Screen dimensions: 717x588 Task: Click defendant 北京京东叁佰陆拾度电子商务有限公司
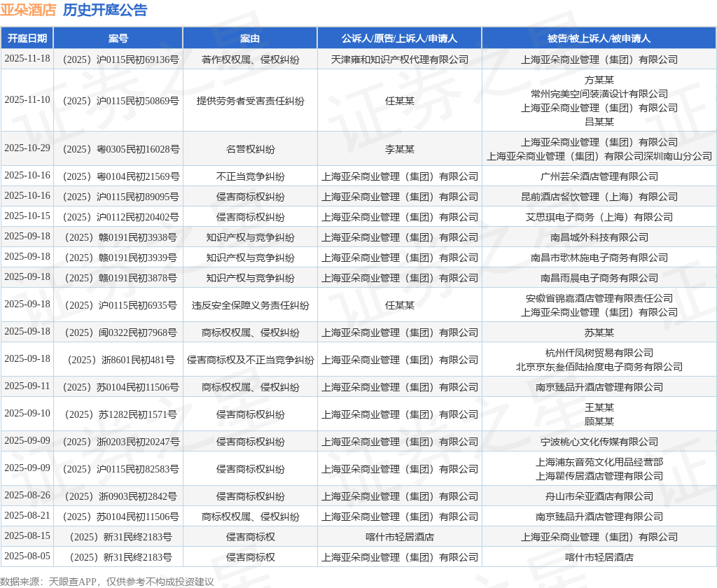pyautogui.click(x=599, y=367)
